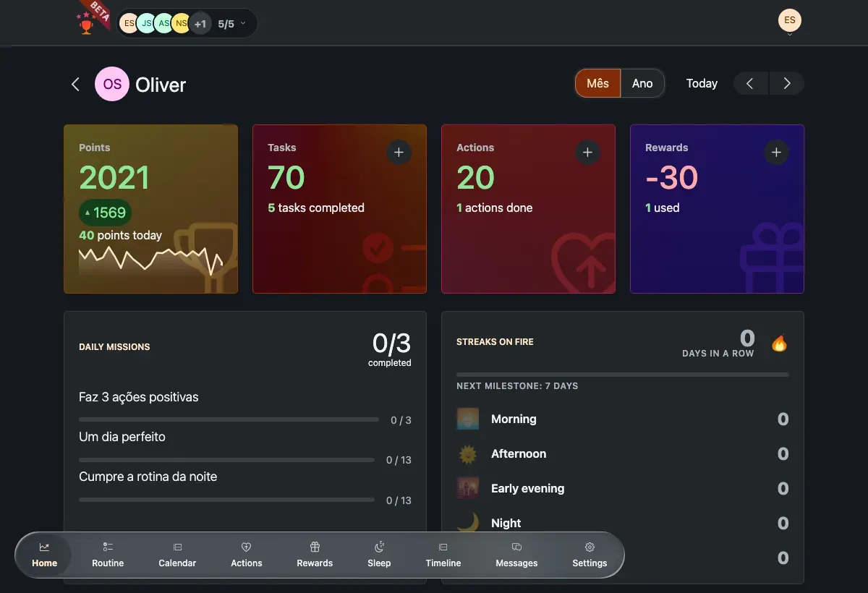Go to the next period
This screenshot has height=593, width=868.
click(x=787, y=84)
